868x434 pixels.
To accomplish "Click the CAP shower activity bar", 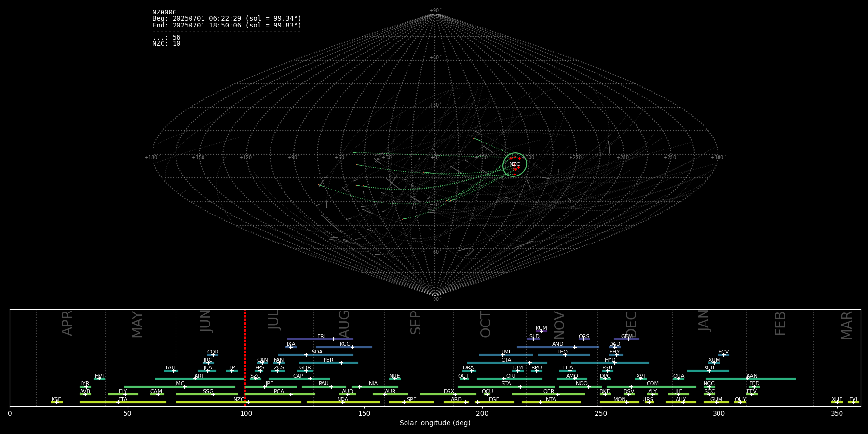I will 299,379.
